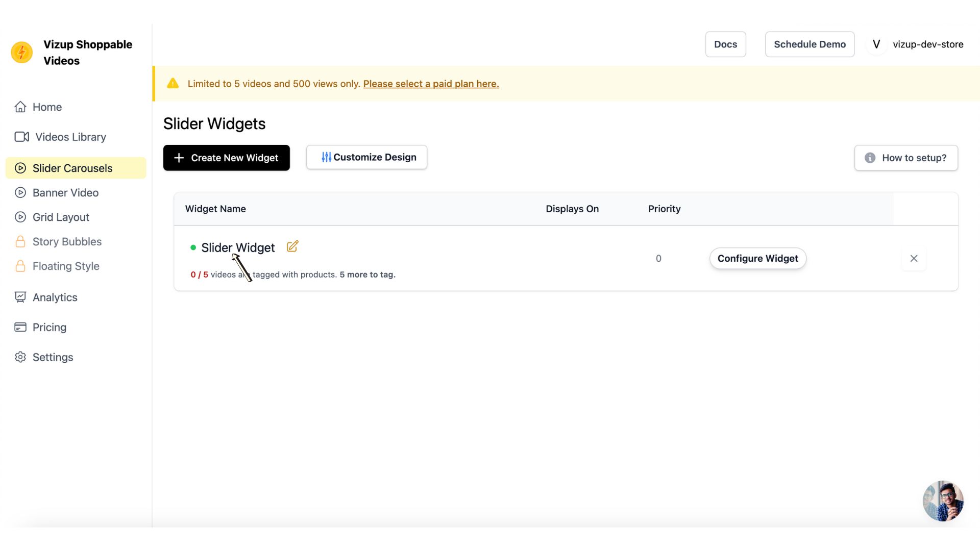Click the lock icon on Story Bubbles
980x551 pixels.
click(20, 241)
